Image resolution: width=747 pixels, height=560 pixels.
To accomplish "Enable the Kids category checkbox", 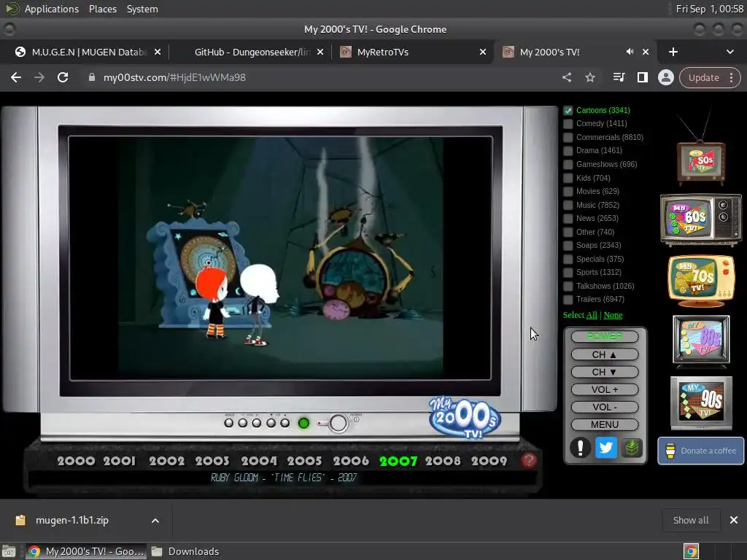I will tap(568, 178).
